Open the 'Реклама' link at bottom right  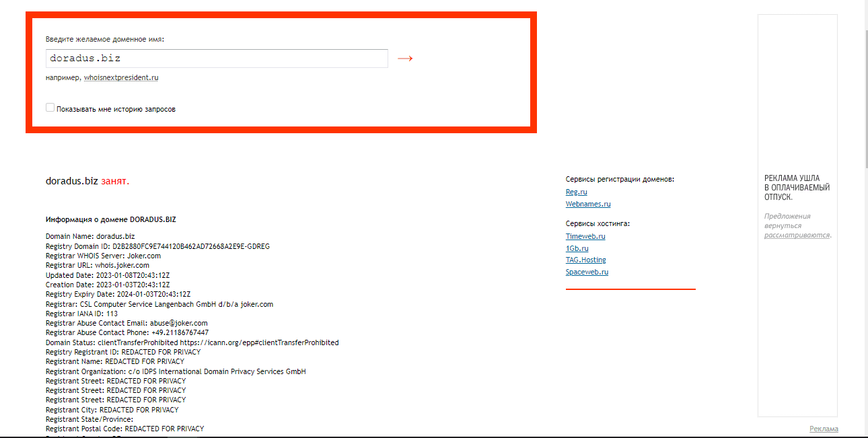(x=824, y=429)
